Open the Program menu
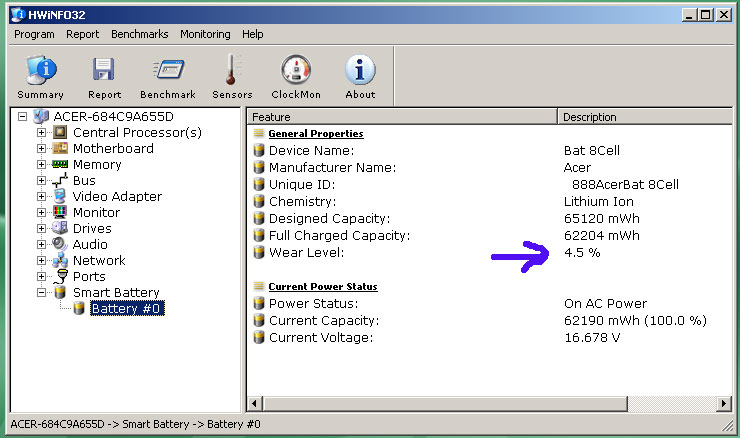This screenshot has width=740, height=438. click(x=34, y=34)
